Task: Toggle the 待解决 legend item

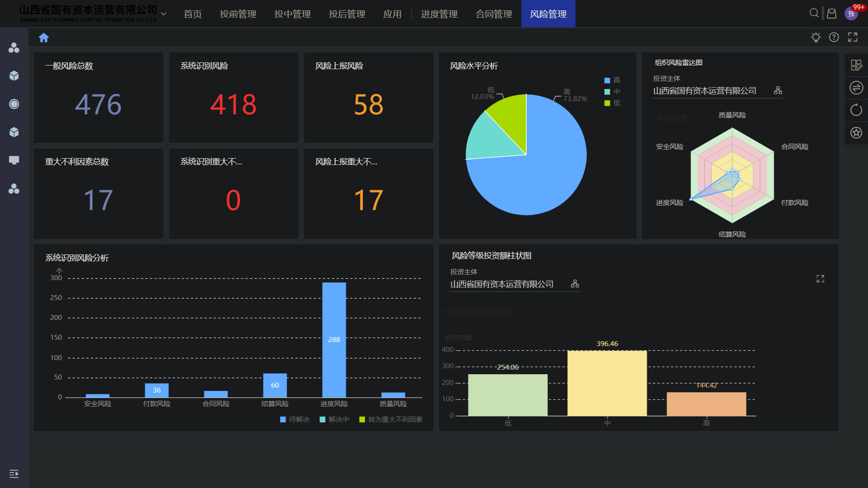Action: click(295, 419)
